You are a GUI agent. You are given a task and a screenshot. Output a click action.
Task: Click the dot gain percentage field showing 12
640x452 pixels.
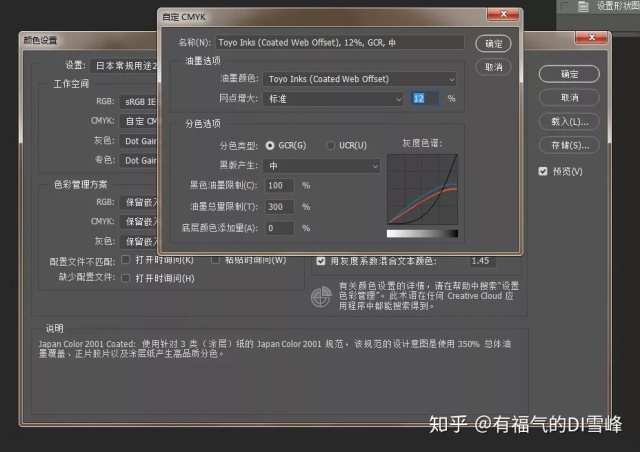pyautogui.click(x=425, y=98)
